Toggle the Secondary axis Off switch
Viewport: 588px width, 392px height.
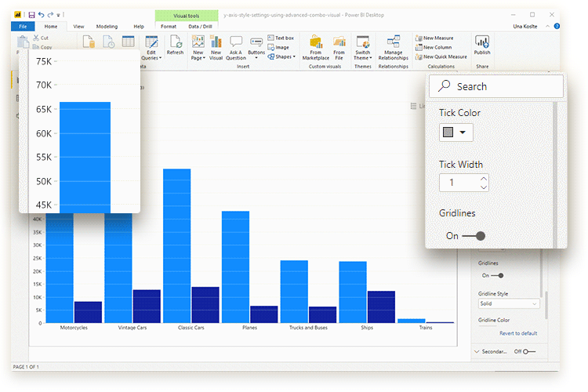[529, 351]
